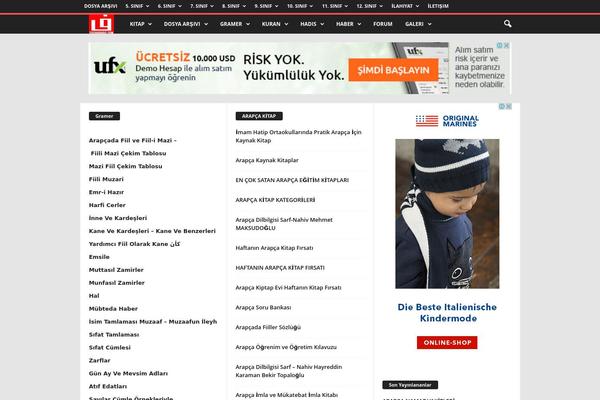Open the 11. SINIF top menu
Image resolution: width=600 pixels, height=400 pixels.
click(335, 6)
